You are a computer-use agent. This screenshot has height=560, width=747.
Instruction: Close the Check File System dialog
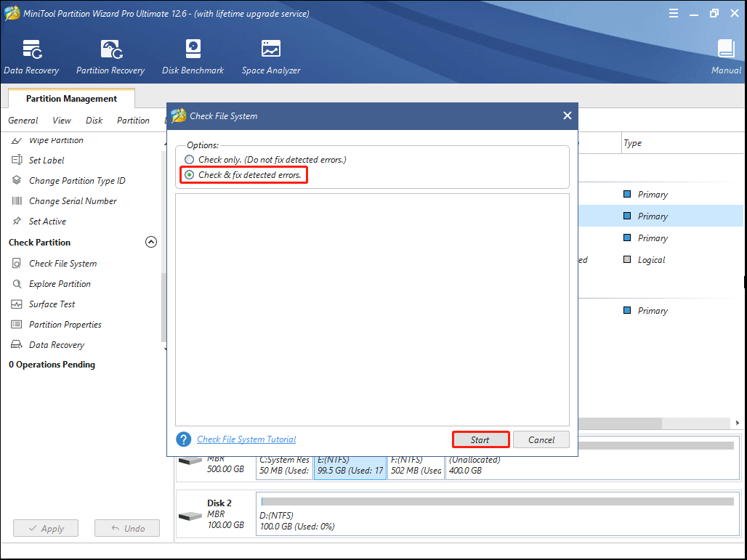click(567, 115)
